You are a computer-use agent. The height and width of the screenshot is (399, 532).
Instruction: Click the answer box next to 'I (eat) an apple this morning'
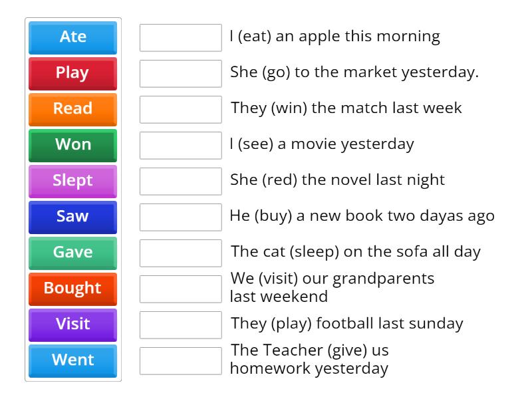180,37
